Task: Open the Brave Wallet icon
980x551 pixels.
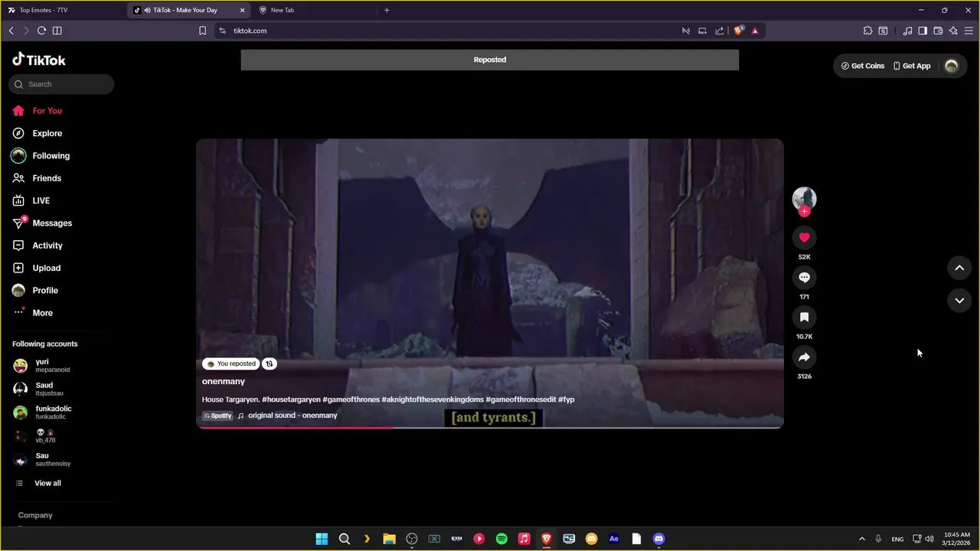Action: point(938,31)
